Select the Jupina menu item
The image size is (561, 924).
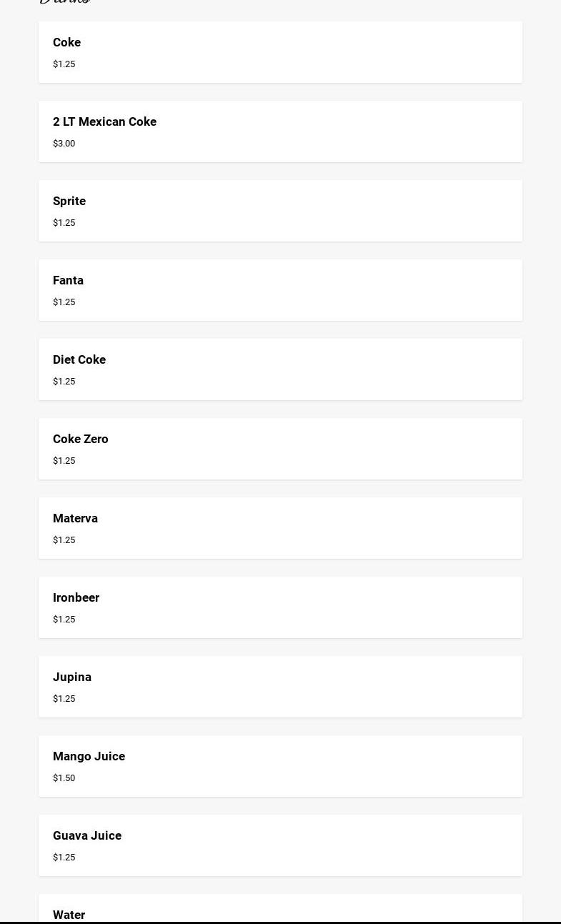point(72,677)
